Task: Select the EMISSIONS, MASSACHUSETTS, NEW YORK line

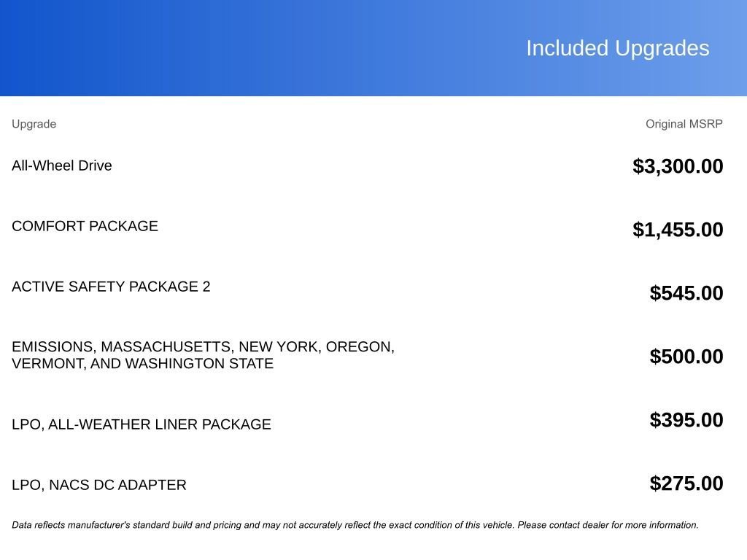Action: point(203,346)
